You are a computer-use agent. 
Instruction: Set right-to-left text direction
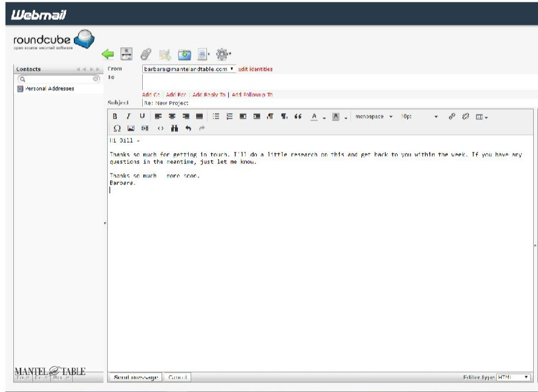(x=284, y=117)
